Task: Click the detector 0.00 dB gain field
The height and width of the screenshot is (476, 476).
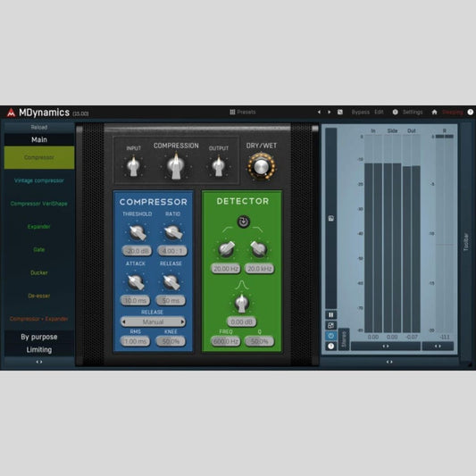Action: coord(242,322)
